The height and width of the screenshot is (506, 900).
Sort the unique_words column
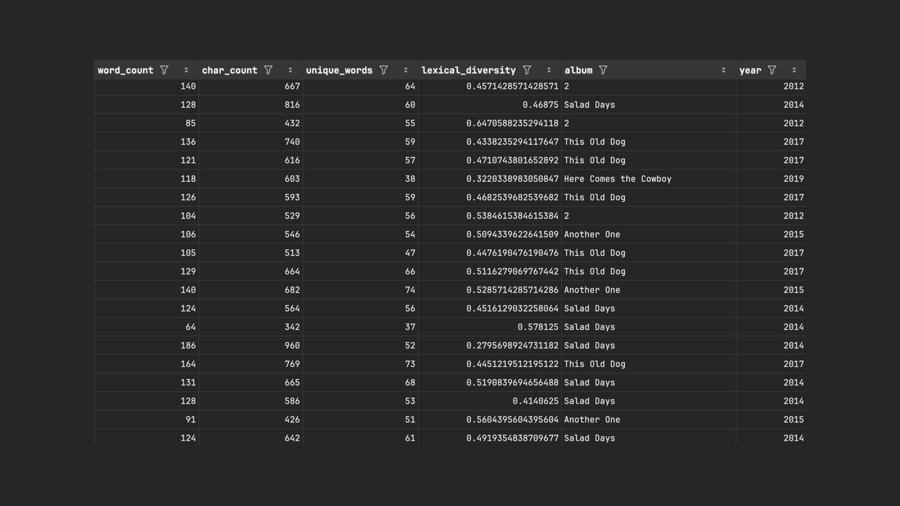405,70
